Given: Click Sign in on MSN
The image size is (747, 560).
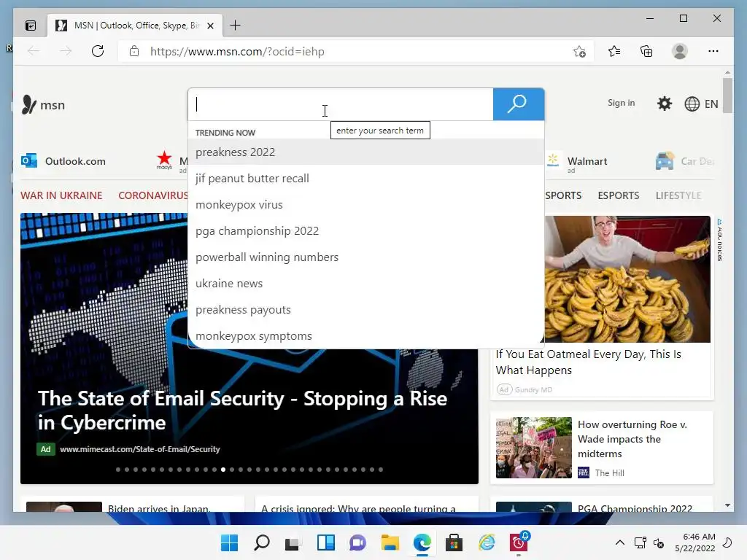Looking at the screenshot, I should click(x=622, y=103).
